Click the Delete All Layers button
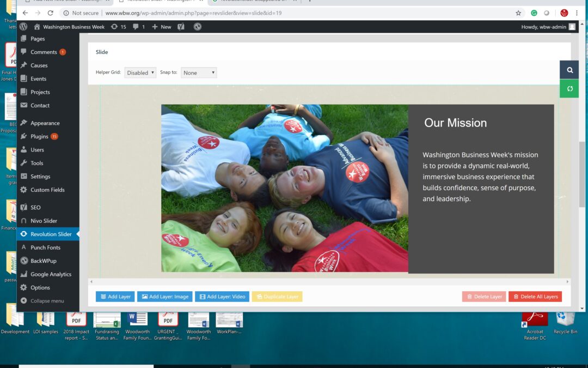588x368 pixels. tap(535, 297)
